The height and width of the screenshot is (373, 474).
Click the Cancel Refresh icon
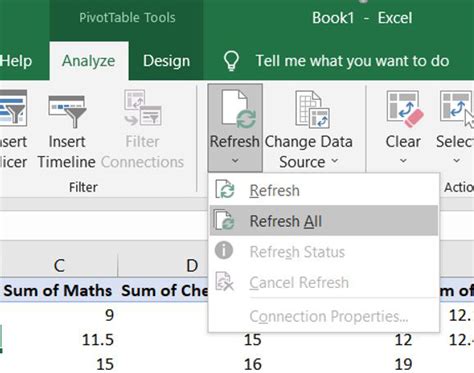pyautogui.click(x=224, y=281)
